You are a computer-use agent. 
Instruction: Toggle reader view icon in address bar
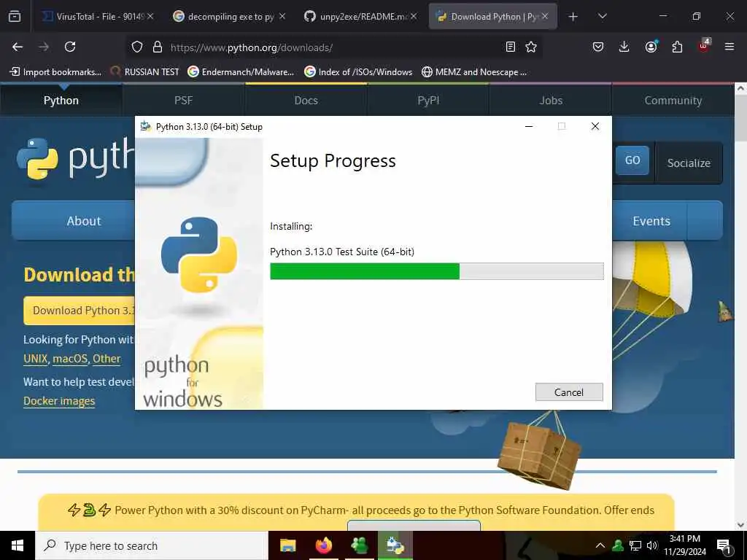point(510,47)
